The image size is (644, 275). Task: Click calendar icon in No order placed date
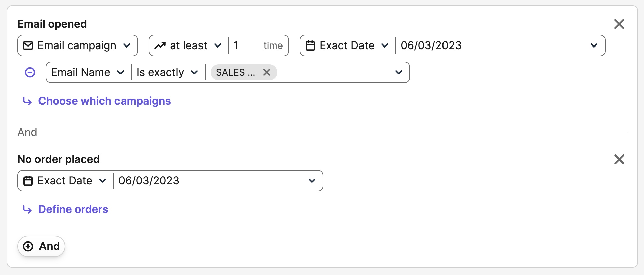(28, 181)
